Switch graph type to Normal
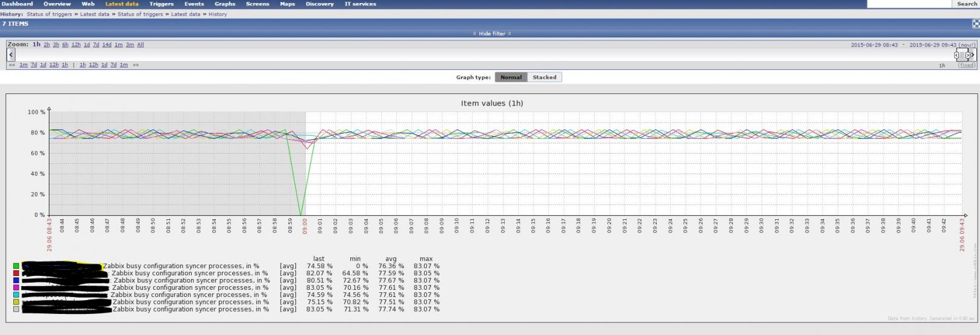 pyautogui.click(x=511, y=77)
